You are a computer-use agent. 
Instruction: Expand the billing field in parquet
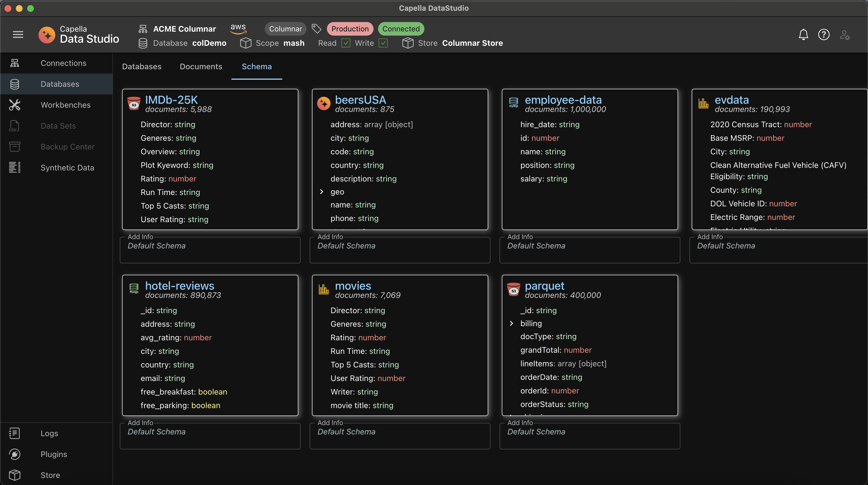[x=511, y=324]
